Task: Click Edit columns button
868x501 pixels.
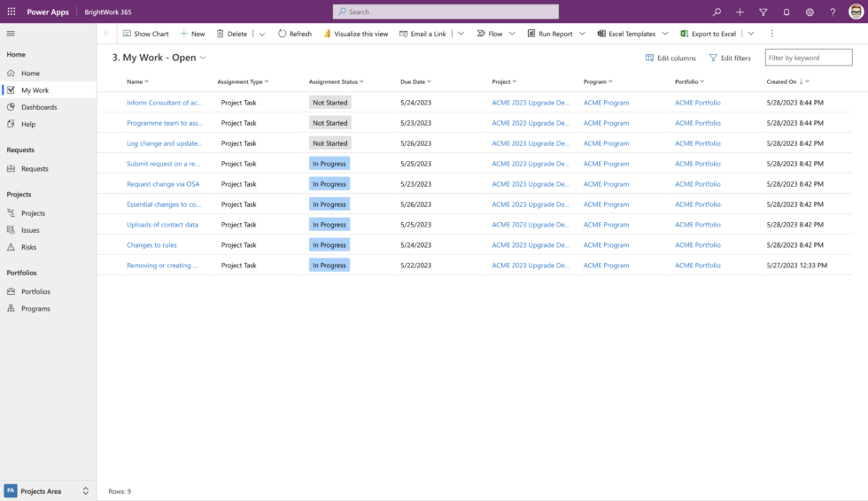Action: (670, 58)
